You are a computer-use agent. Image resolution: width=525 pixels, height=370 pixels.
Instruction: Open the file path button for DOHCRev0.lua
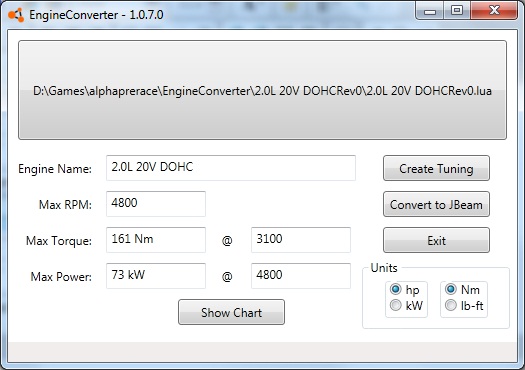[x=262, y=90]
